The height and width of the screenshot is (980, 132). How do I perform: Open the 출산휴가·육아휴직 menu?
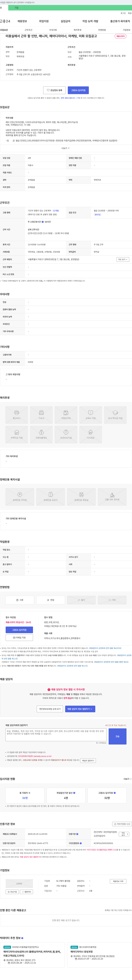click(120, 21)
